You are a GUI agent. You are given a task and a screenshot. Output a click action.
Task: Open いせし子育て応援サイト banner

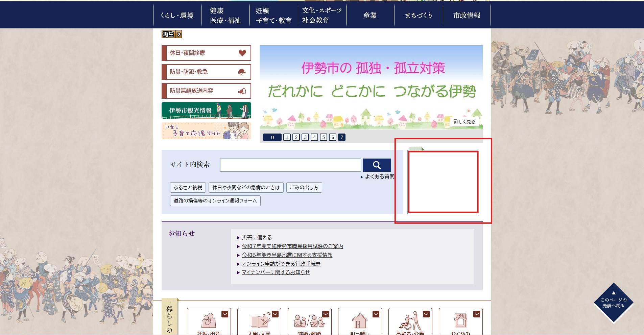[206, 131]
